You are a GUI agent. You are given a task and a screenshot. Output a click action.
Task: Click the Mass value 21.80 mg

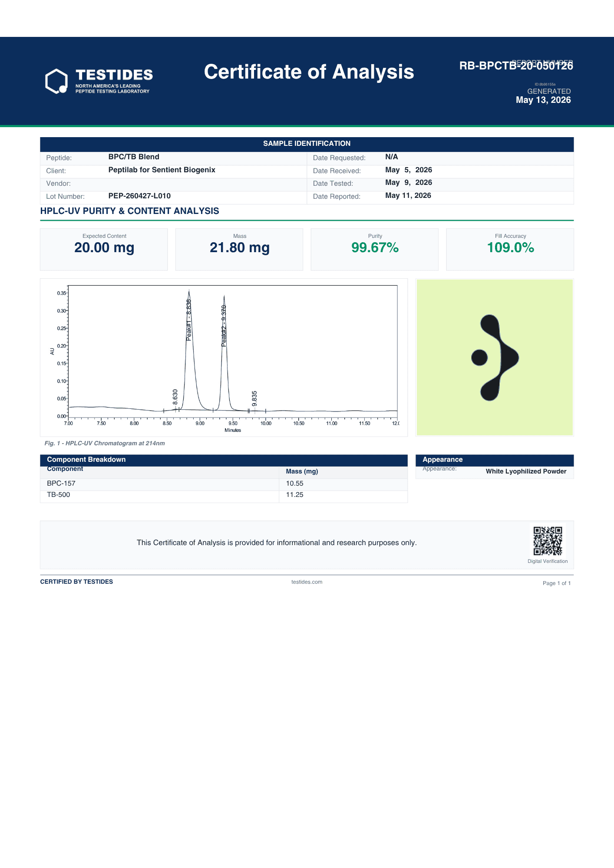(240, 248)
